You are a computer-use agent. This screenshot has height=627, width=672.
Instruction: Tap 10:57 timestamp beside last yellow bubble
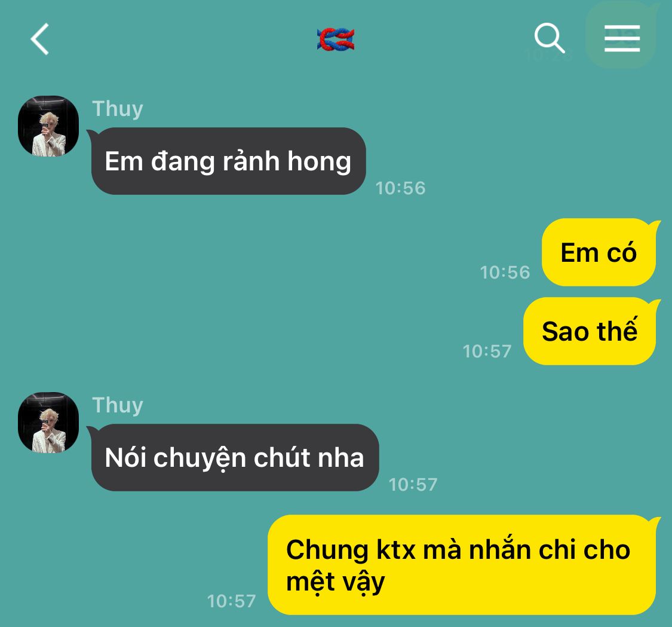(231, 601)
